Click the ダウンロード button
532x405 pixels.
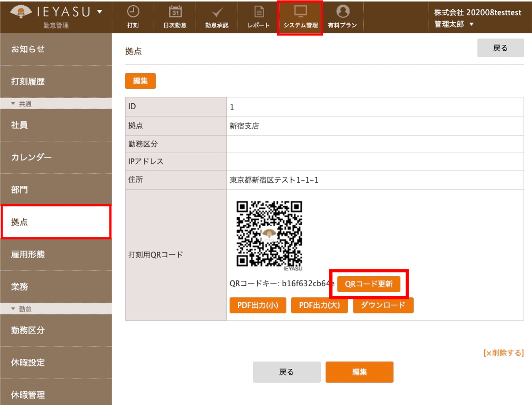pos(383,305)
